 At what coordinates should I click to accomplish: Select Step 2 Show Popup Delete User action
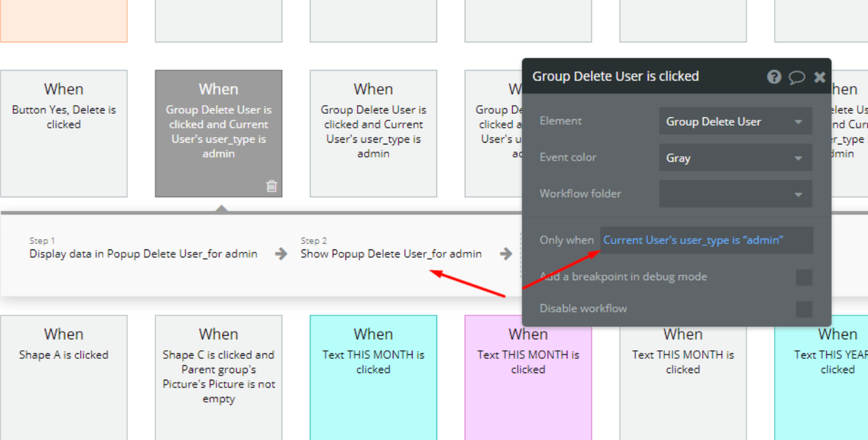click(391, 254)
